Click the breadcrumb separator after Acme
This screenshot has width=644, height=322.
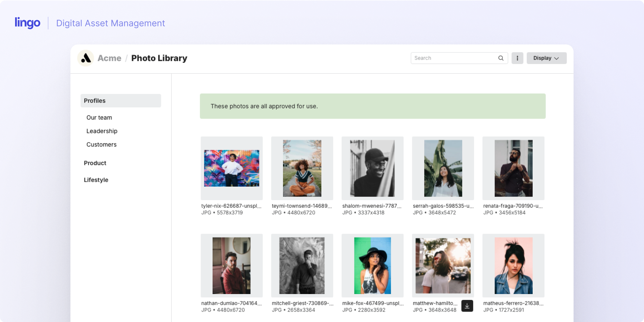point(126,58)
